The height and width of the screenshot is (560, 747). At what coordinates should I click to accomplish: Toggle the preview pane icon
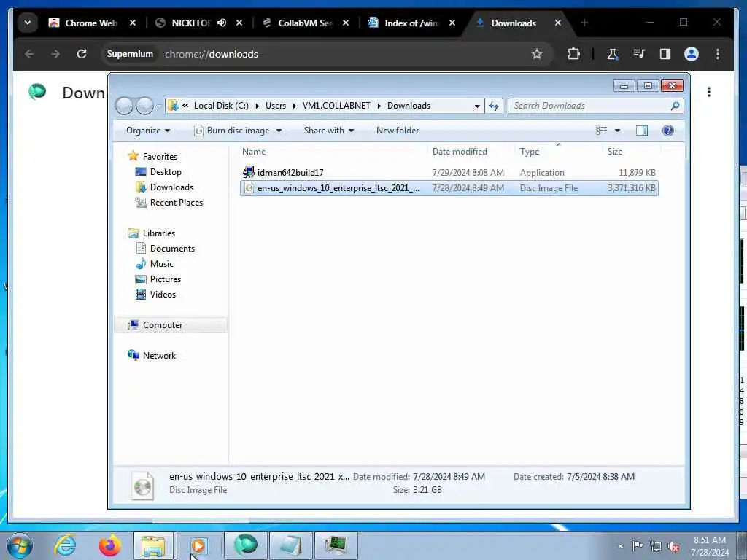tap(642, 131)
